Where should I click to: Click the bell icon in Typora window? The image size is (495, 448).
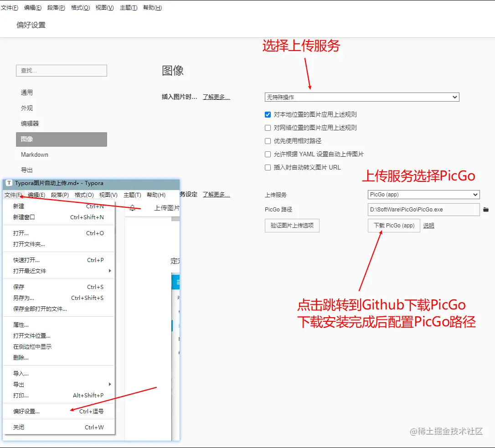pyautogui.click(x=133, y=208)
